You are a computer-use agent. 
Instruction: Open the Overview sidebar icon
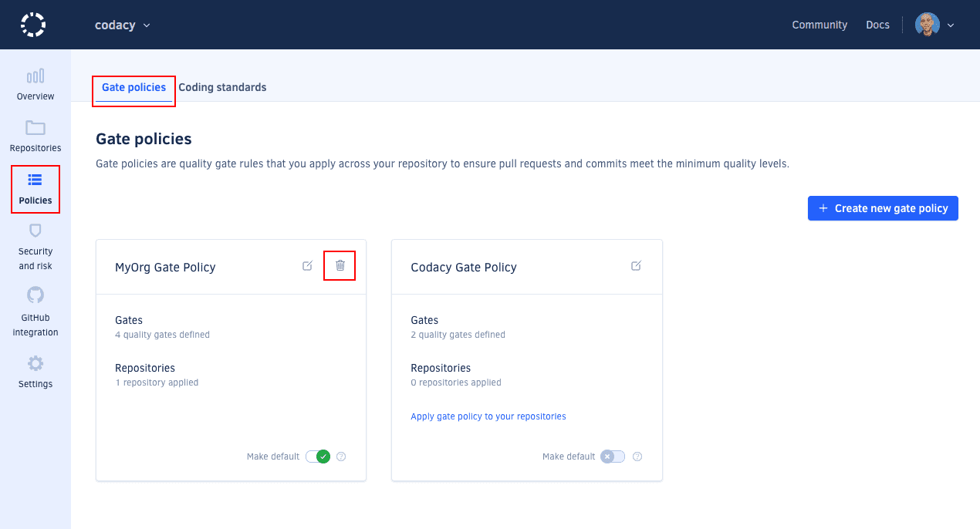[x=35, y=76]
